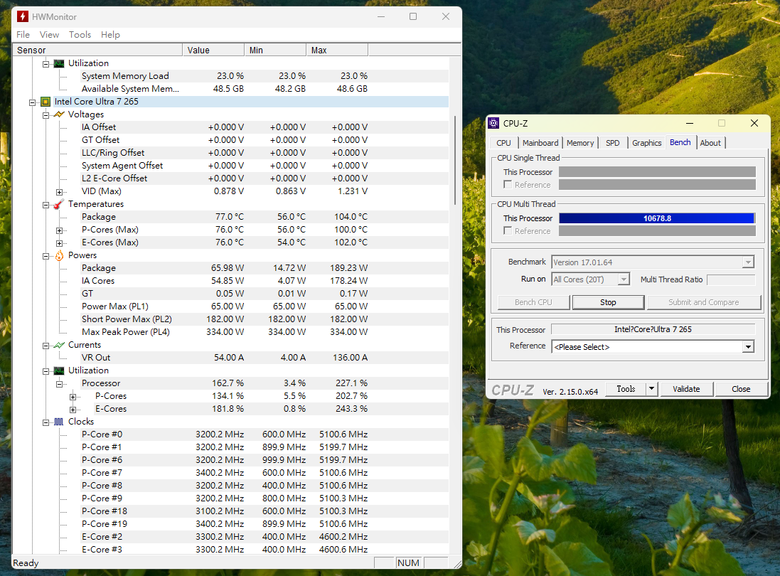Switch to the CPU tab in CPU-Z

[x=503, y=143]
